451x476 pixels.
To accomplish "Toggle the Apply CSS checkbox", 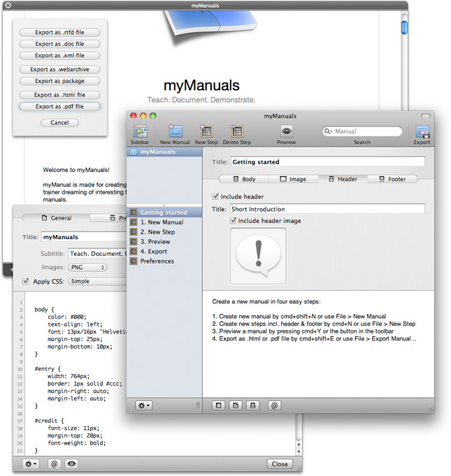I will coord(26,281).
